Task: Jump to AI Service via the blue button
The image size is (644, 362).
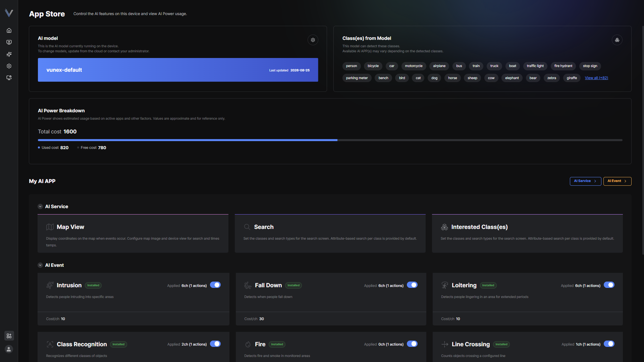Action: pyautogui.click(x=585, y=181)
